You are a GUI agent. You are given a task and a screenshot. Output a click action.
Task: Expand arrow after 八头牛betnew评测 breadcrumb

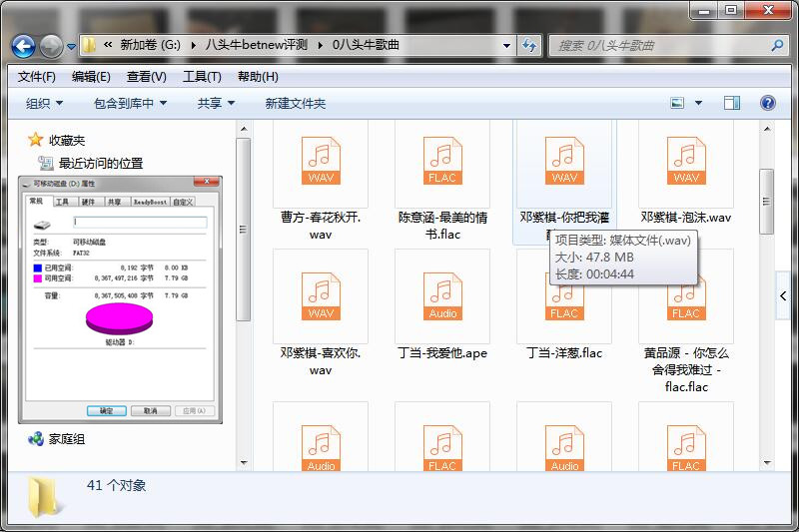(x=320, y=45)
